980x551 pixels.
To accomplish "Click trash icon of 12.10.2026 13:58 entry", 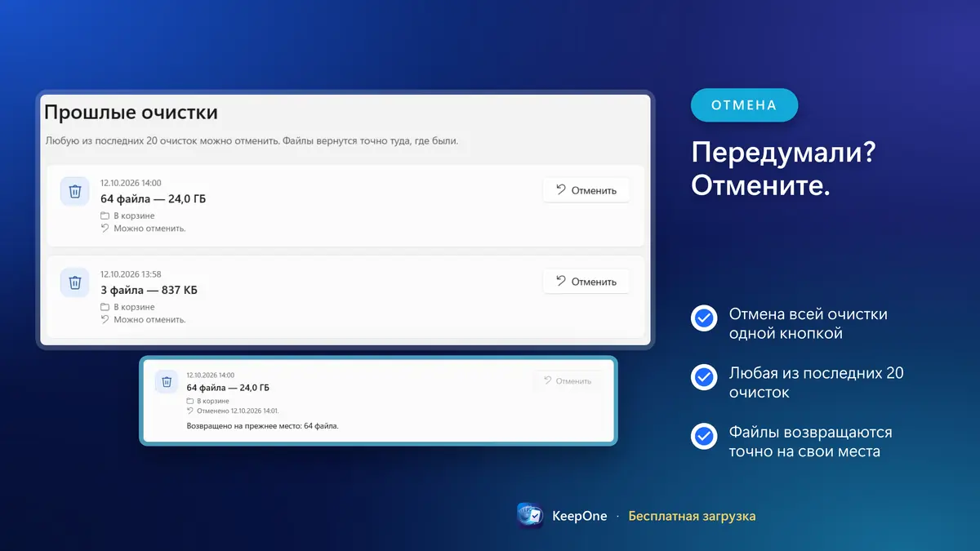I will (x=75, y=282).
